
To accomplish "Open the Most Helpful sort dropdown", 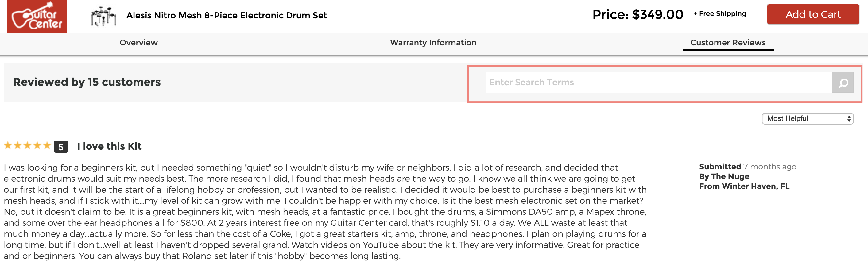I will (807, 118).
